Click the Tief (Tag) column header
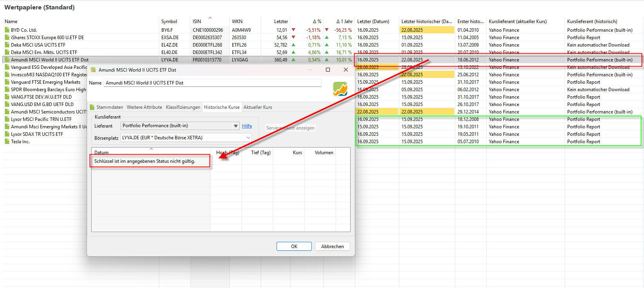This screenshot has height=288, width=644. (x=261, y=153)
